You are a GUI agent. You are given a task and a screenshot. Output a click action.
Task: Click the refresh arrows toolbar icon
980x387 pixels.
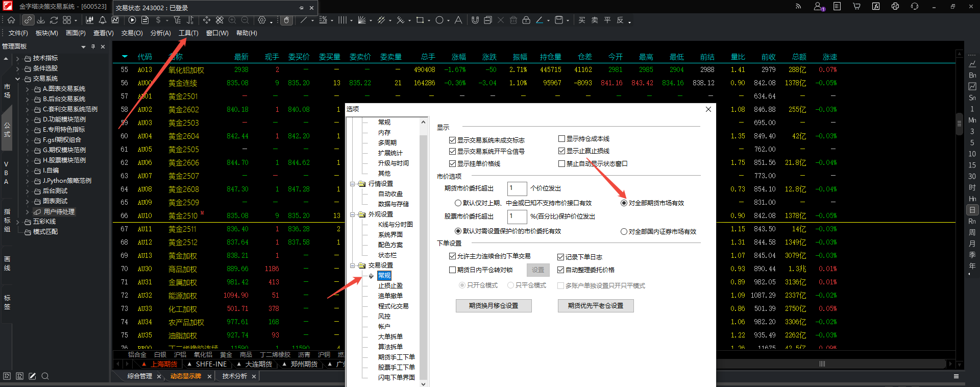click(54, 20)
